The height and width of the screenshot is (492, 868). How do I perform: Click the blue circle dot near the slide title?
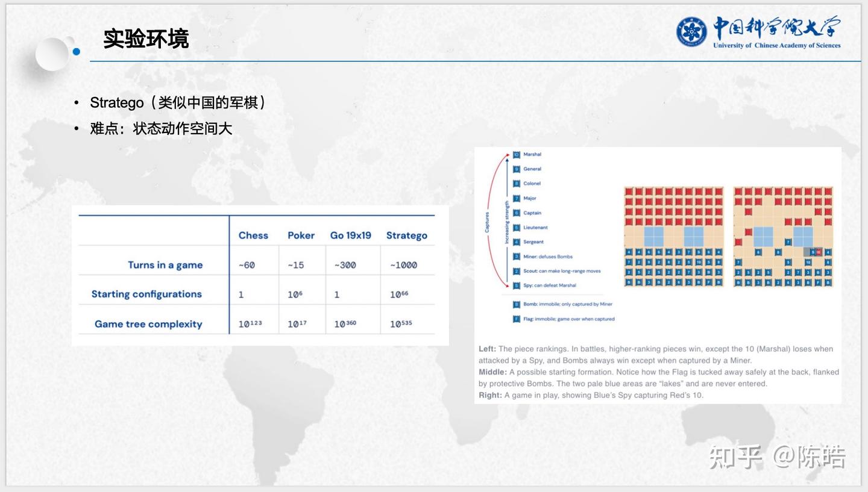click(x=77, y=51)
